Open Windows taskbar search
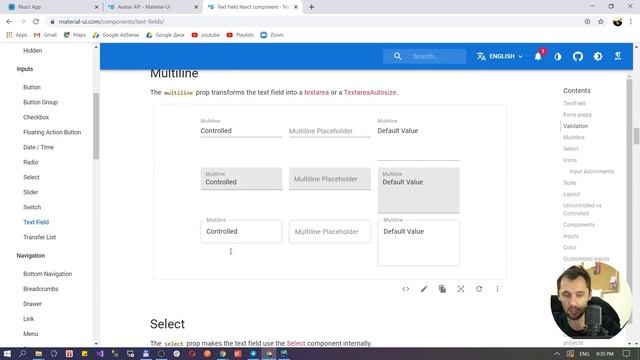This screenshot has width=640, height=360. click(x=22, y=353)
